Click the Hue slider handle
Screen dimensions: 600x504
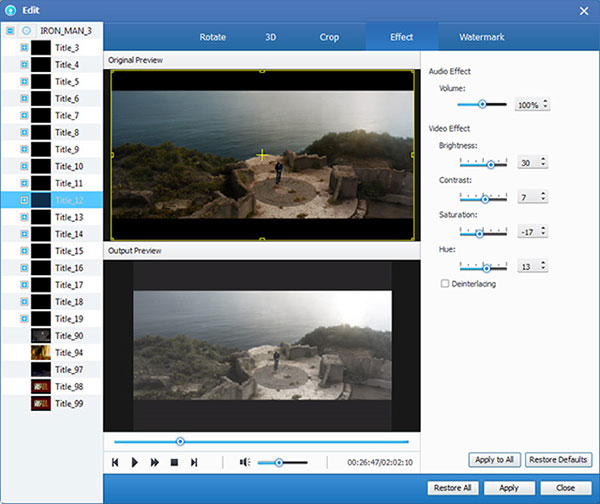(486, 268)
